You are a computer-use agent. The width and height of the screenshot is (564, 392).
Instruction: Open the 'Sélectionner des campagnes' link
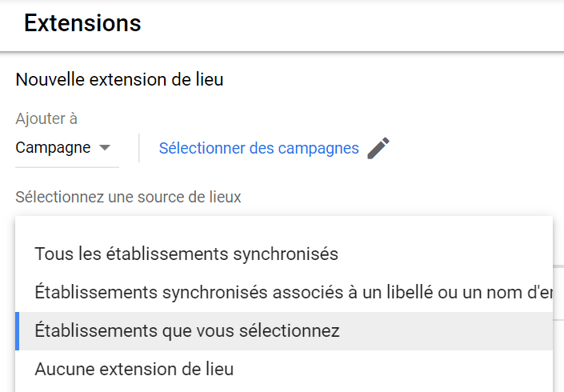[x=258, y=148]
